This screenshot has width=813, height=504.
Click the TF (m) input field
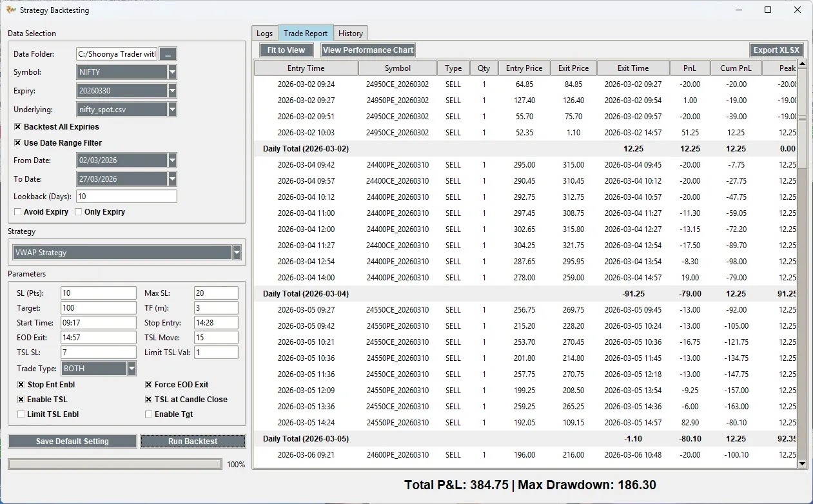[216, 308]
